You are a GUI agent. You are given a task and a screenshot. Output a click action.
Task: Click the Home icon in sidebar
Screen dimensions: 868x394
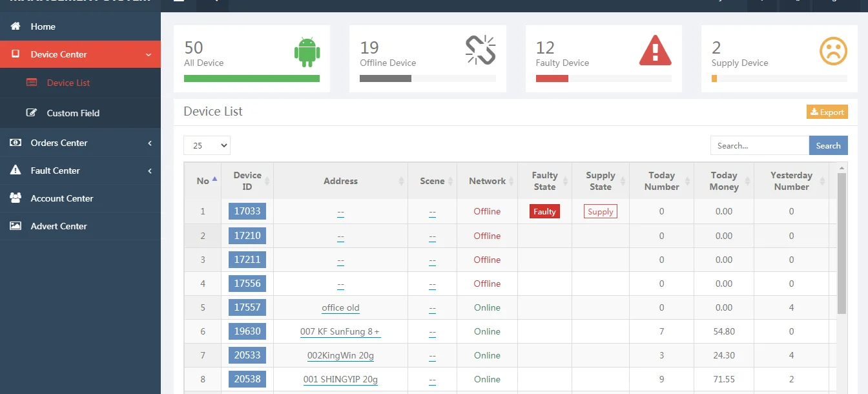(x=15, y=26)
